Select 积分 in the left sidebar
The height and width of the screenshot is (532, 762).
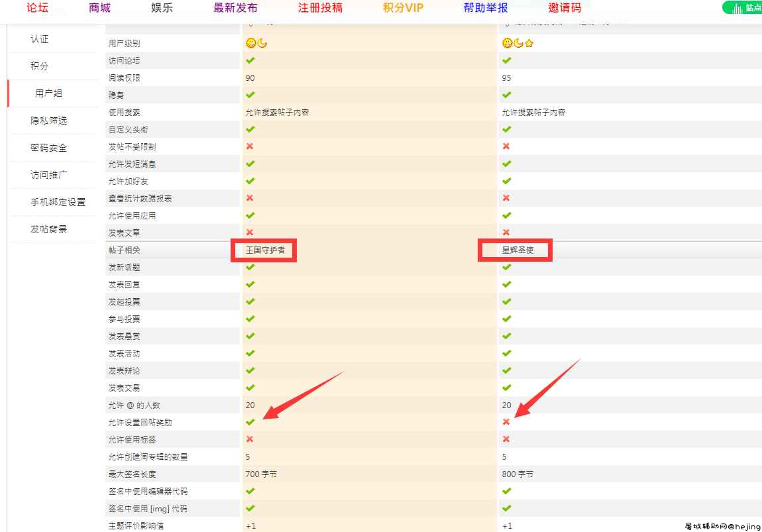pyautogui.click(x=39, y=66)
